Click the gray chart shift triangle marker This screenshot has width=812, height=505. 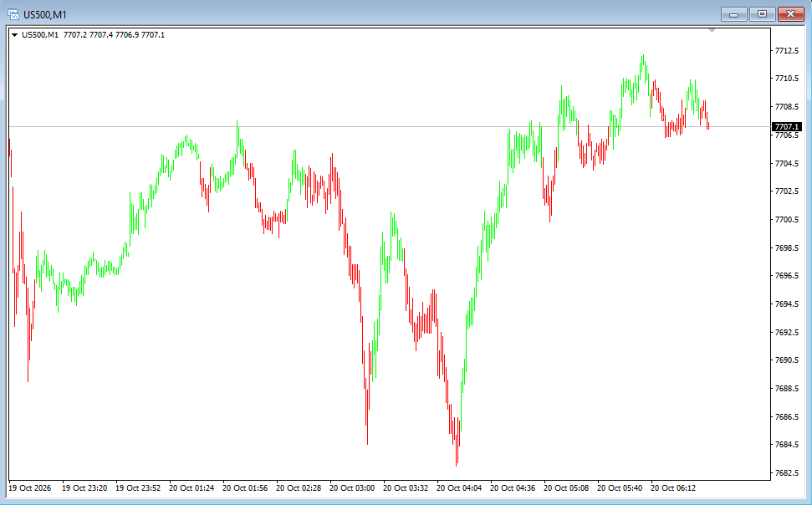pyautogui.click(x=712, y=31)
